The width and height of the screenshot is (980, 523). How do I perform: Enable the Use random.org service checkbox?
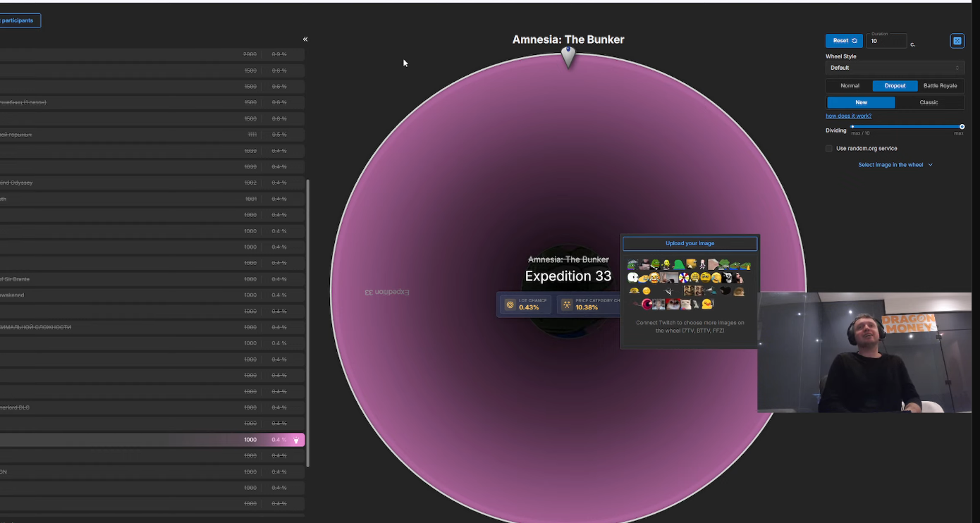tap(829, 148)
